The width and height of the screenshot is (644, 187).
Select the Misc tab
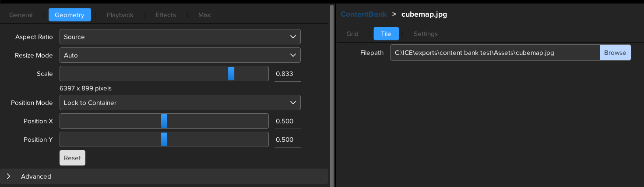204,15
